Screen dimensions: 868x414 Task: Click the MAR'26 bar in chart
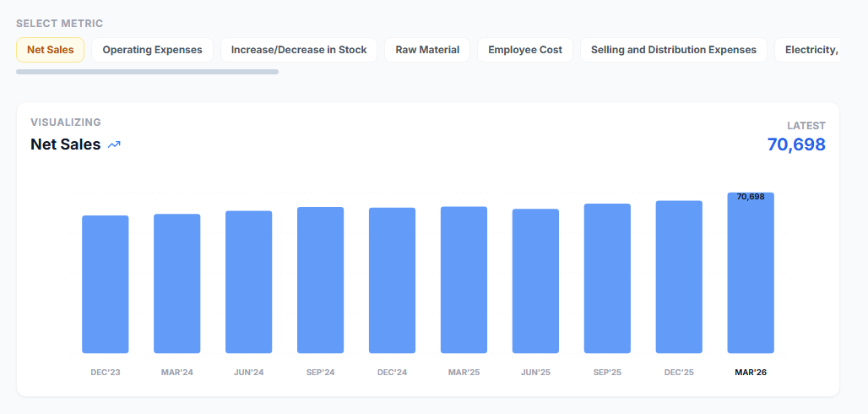[x=751, y=273]
